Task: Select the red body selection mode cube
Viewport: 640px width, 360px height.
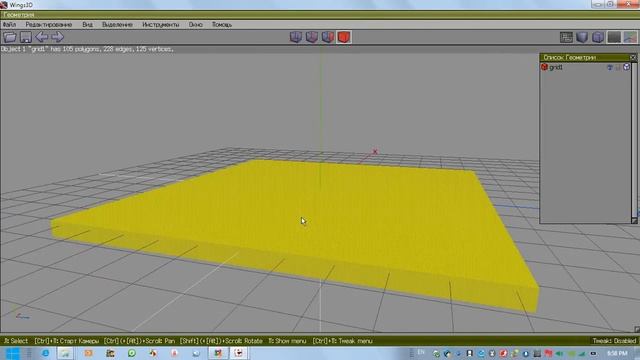Action: [x=344, y=37]
